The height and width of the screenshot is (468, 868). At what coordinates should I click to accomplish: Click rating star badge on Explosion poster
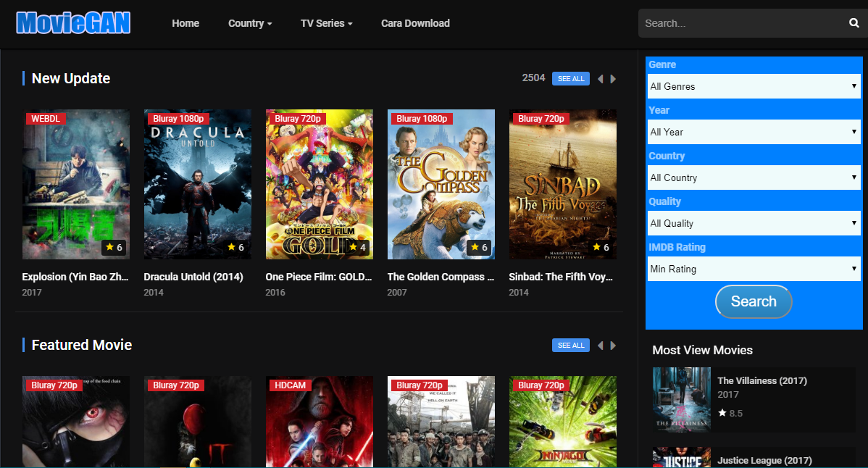tap(114, 247)
